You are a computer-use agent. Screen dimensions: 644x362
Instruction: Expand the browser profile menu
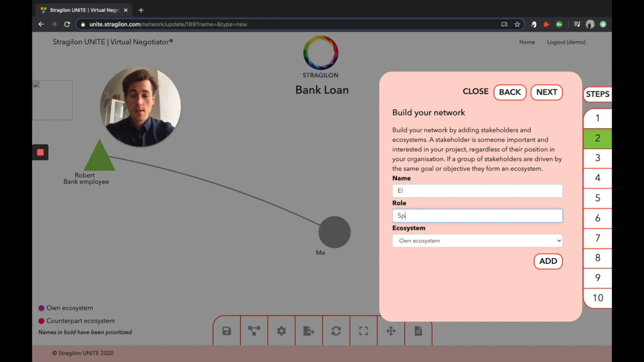(590, 24)
